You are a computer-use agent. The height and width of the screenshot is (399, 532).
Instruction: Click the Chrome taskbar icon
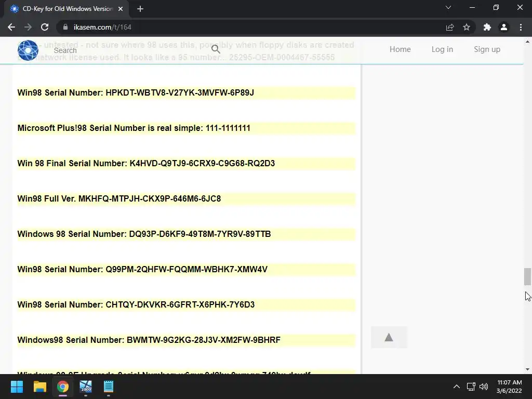pyautogui.click(x=63, y=387)
